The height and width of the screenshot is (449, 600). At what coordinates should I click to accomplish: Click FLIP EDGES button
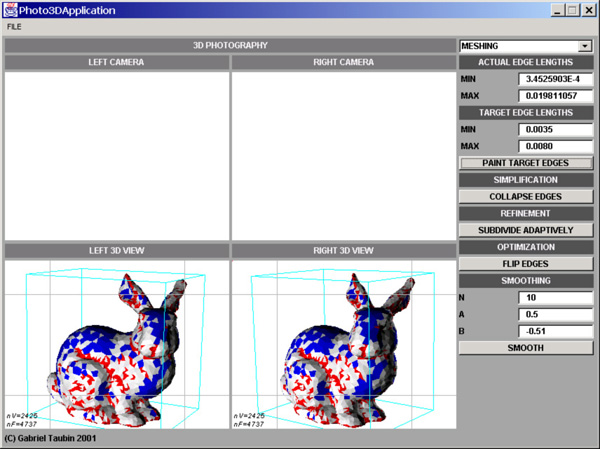click(x=526, y=264)
